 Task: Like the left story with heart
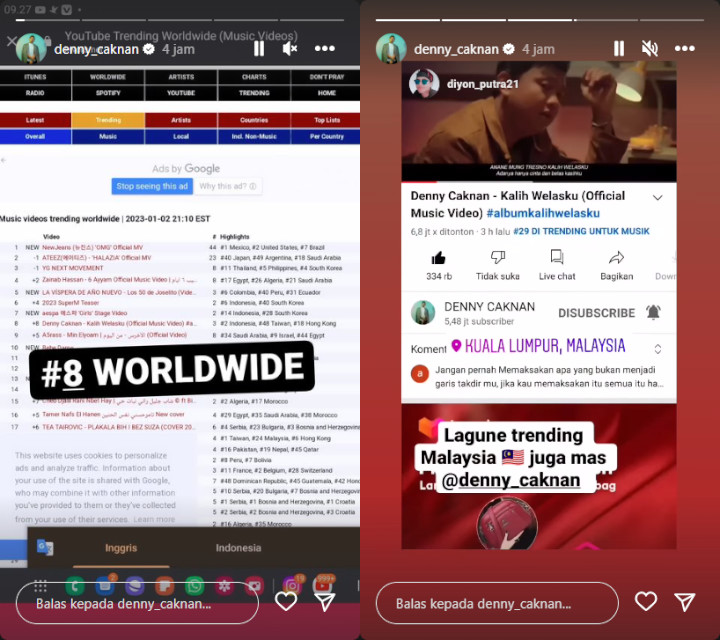coord(286,601)
